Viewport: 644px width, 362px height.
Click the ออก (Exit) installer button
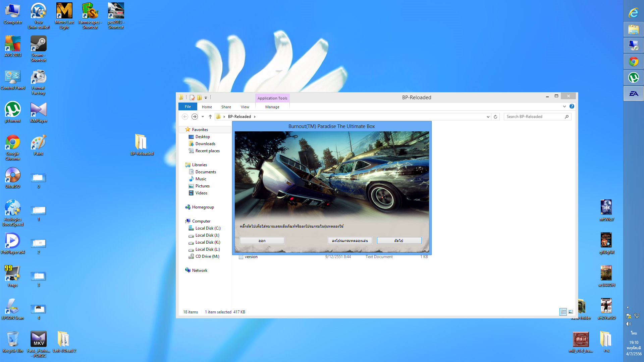[262, 241]
